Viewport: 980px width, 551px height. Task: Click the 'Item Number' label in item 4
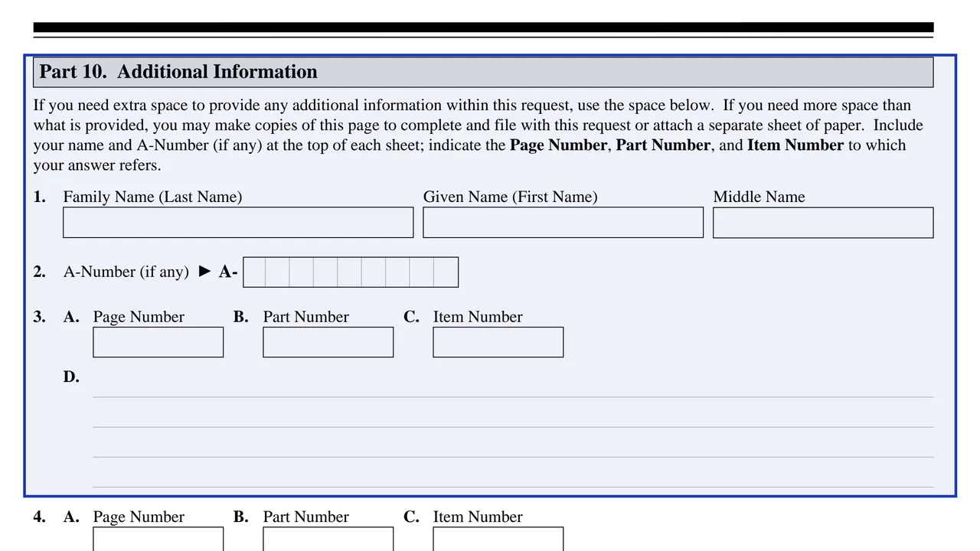tap(478, 517)
